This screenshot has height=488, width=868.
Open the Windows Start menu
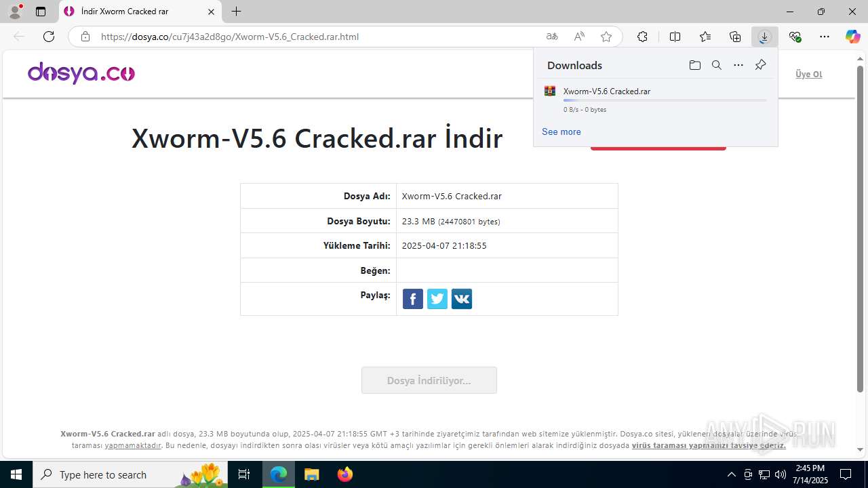point(16,474)
